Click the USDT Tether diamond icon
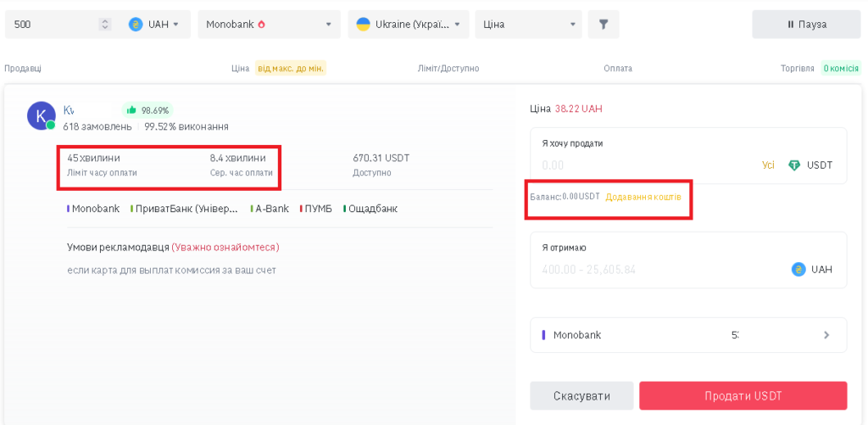Image resolution: width=868 pixels, height=425 pixels. tap(794, 165)
